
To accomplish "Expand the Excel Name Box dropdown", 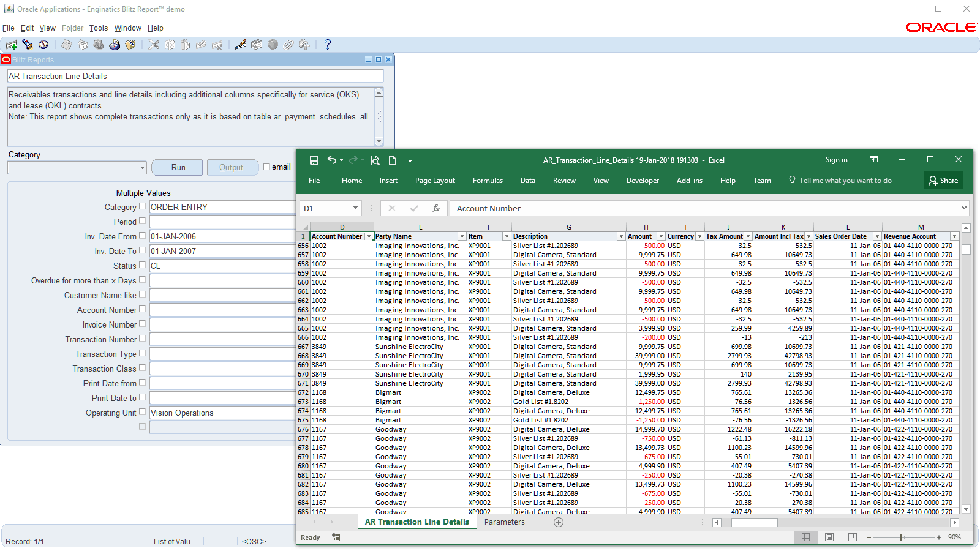I will click(x=355, y=208).
